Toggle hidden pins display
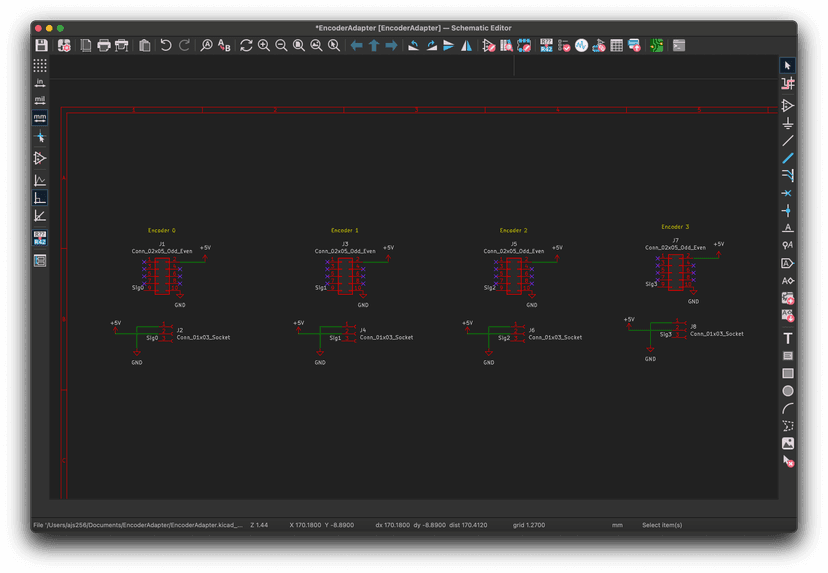 point(40,159)
